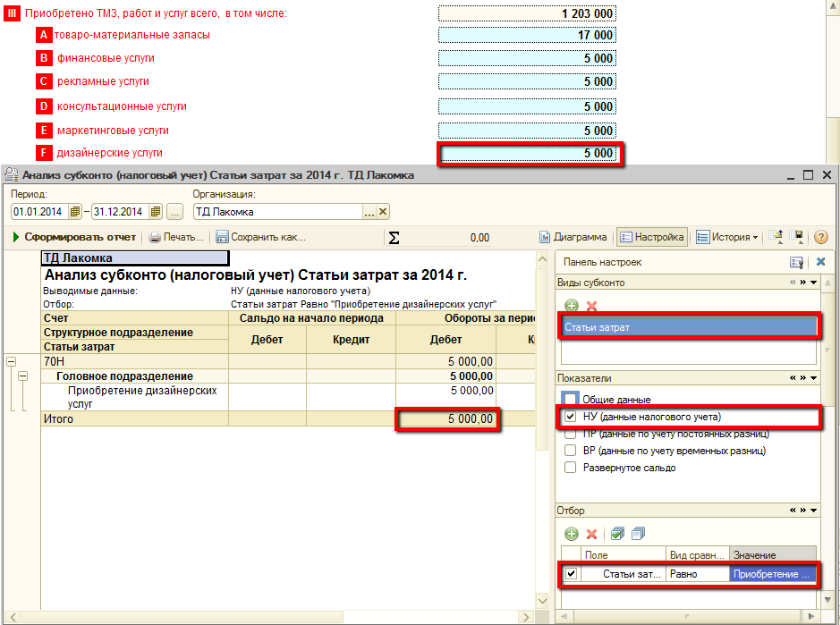
Task: Open the Печать print dialog
Action: click(176, 237)
